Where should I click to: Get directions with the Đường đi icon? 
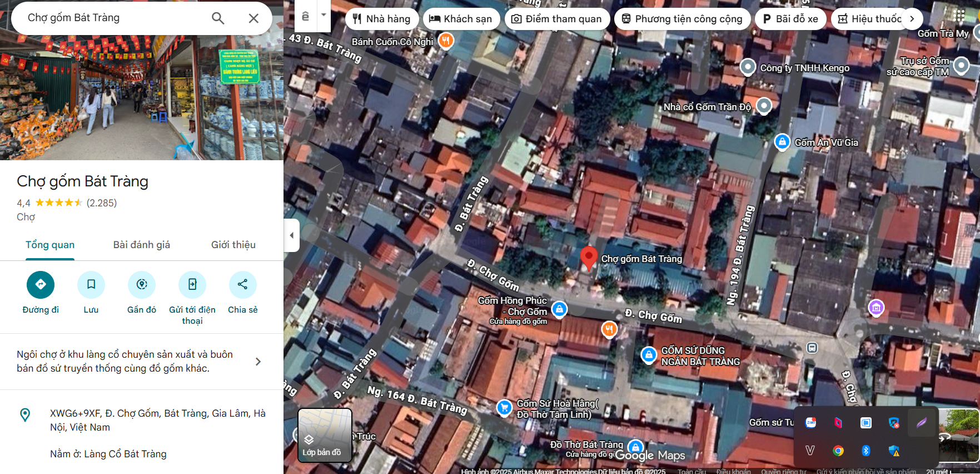tap(41, 284)
